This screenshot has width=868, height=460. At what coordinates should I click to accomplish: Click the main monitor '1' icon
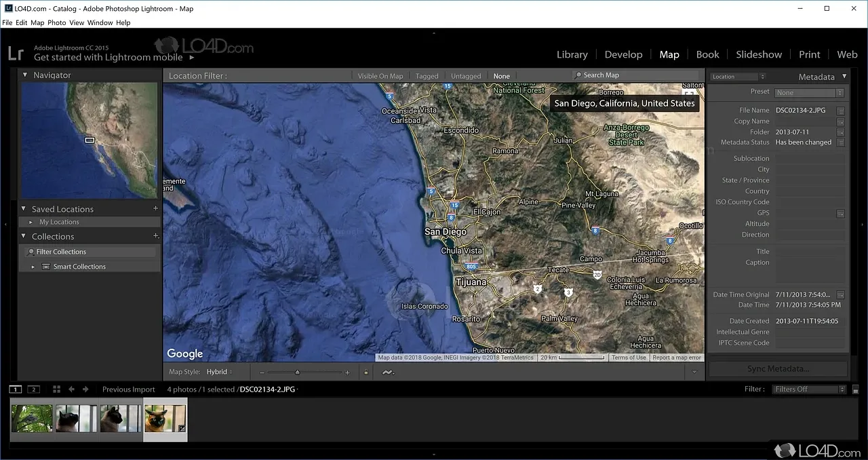click(x=15, y=389)
